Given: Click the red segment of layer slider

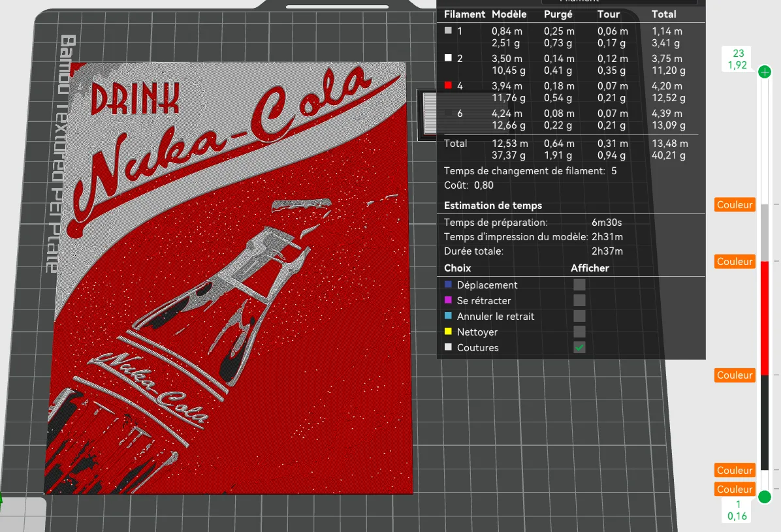Looking at the screenshot, I should (765, 318).
